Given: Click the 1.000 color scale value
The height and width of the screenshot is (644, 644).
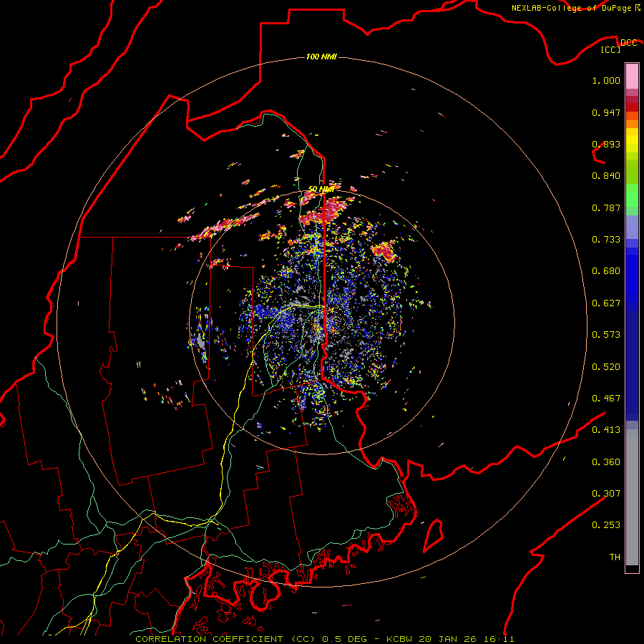Looking at the screenshot, I should pyautogui.click(x=606, y=80).
